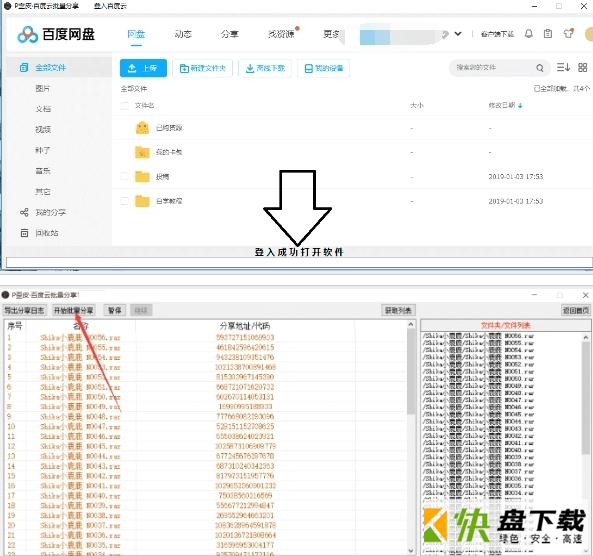Click the user avatar at top right
This screenshot has height=556, width=593.
tap(589, 34)
